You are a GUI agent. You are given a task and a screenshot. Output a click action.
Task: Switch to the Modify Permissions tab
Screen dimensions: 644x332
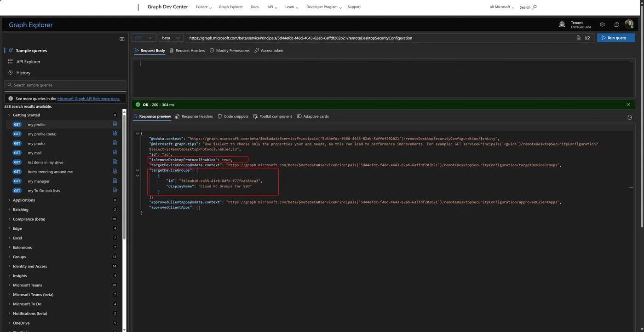point(230,51)
